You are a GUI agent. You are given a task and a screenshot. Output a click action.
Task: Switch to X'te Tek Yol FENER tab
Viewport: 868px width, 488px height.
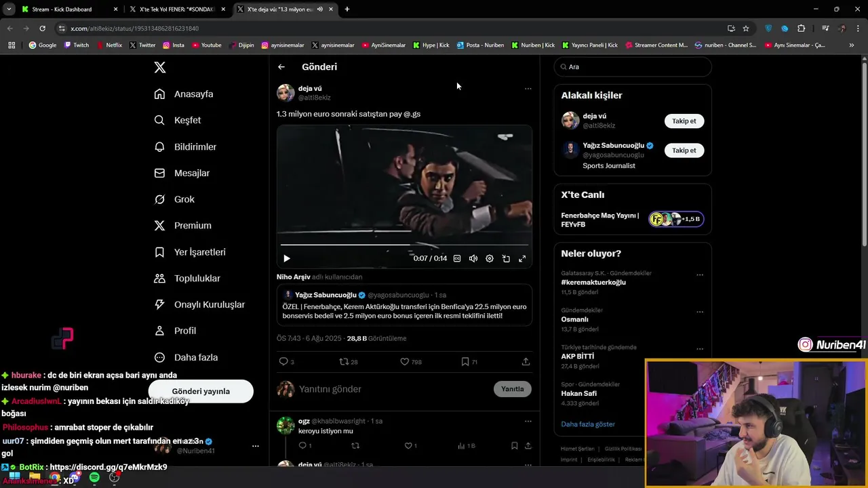pos(177,9)
